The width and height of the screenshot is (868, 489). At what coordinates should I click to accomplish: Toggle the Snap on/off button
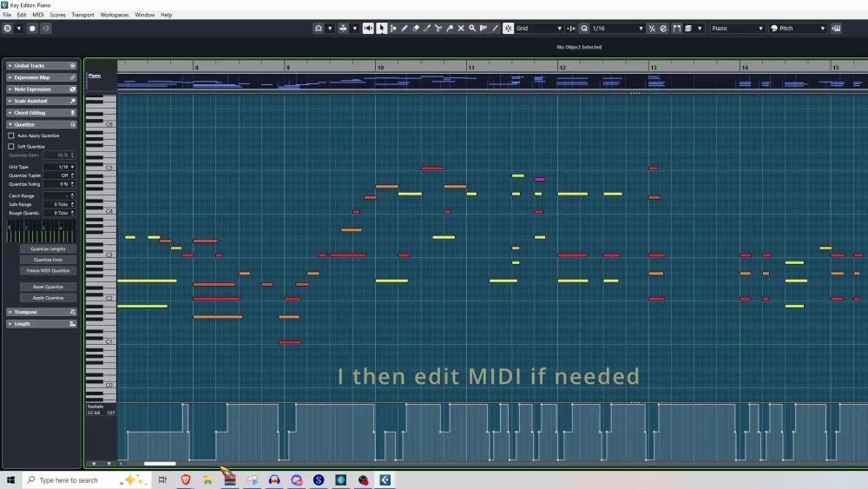tap(508, 29)
